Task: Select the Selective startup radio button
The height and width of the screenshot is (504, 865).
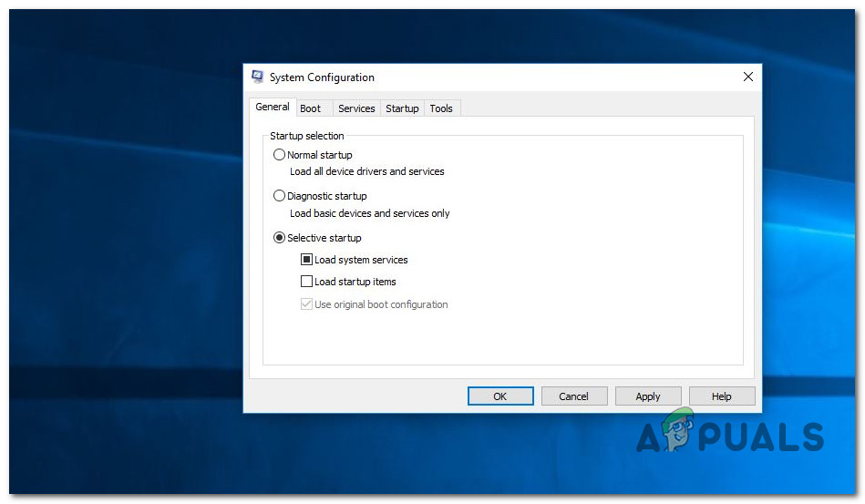Action: point(279,238)
